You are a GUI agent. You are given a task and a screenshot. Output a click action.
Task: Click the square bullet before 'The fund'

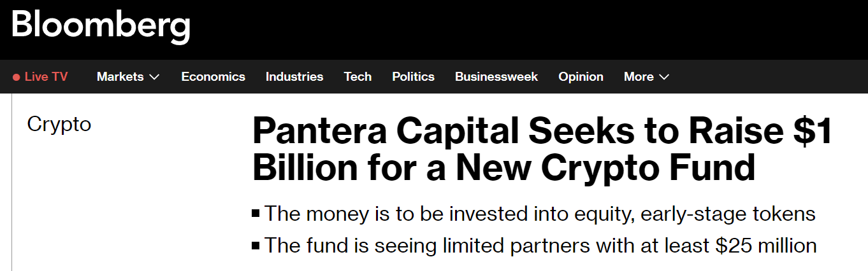click(x=256, y=245)
